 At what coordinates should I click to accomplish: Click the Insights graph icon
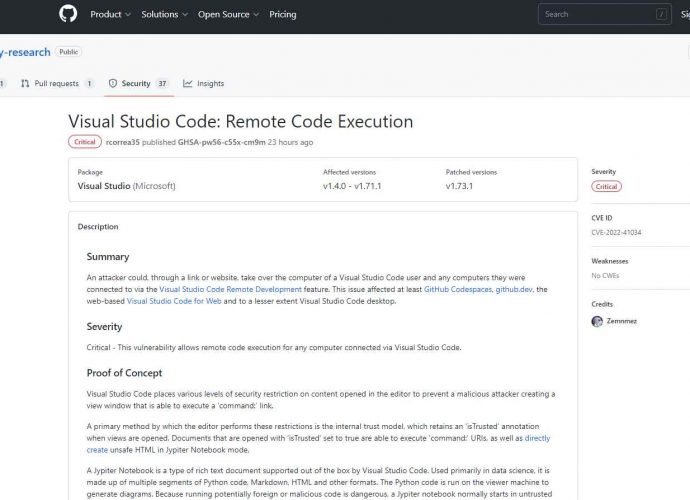[x=187, y=83]
